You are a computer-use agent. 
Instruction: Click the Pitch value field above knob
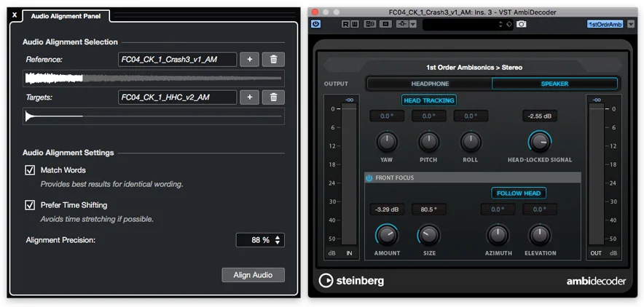pyautogui.click(x=429, y=116)
